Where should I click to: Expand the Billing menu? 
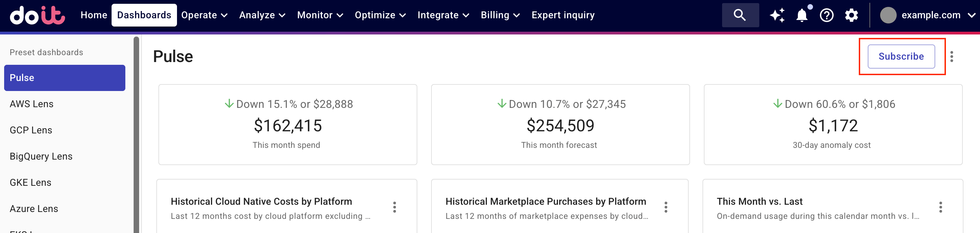(500, 15)
